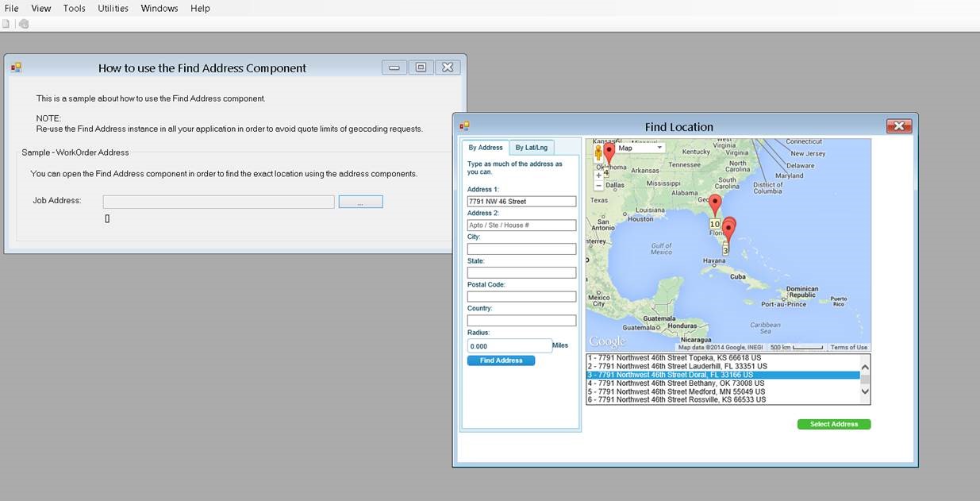Image resolution: width=980 pixels, height=501 pixels.
Task: Click the Radius value box
Action: 509,346
